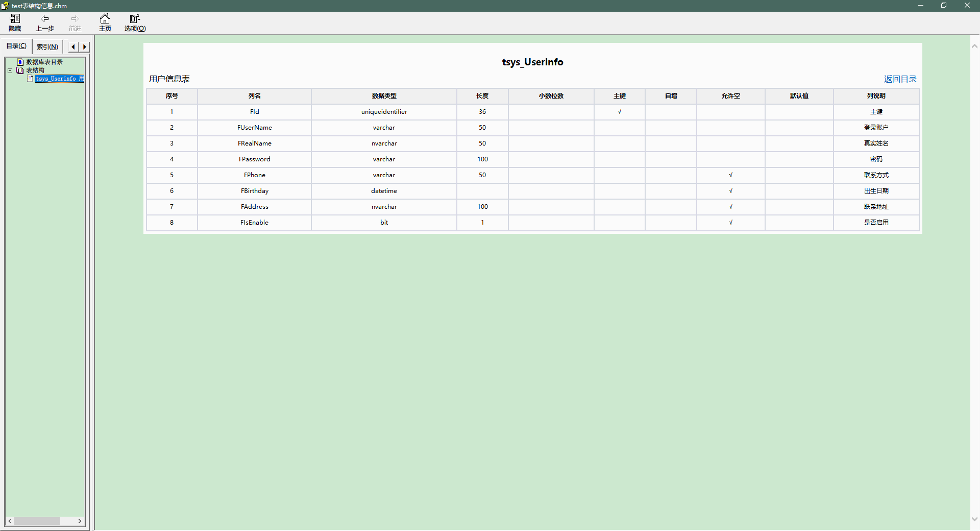This screenshot has height=531, width=980.
Task: Collapse the 表结构 tree node
Action: coord(10,70)
